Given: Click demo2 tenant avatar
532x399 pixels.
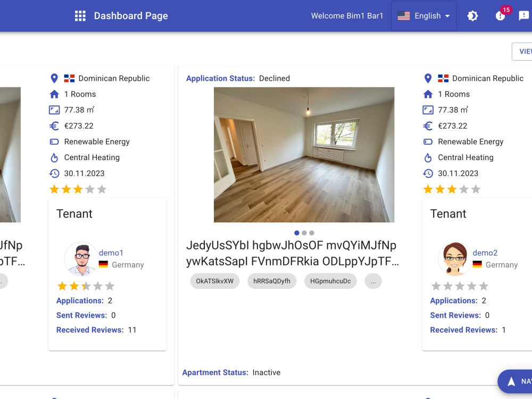Looking at the screenshot, I should [455, 259].
